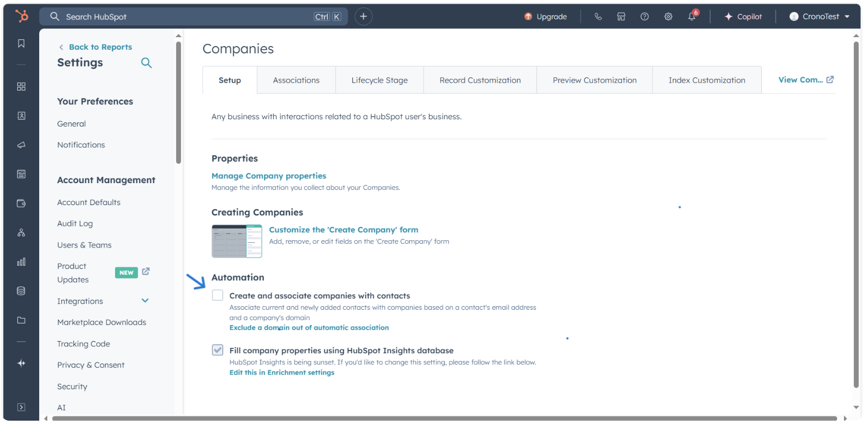The width and height of the screenshot is (868, 428).
Task: Open Tracking Code settings
Action: point(84,344)
